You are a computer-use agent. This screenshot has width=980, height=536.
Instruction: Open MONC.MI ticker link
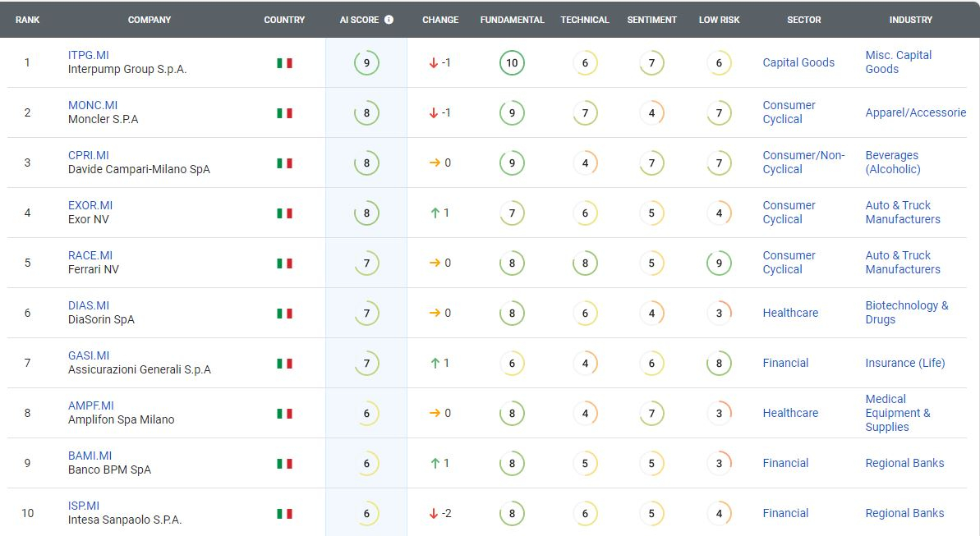93,105
